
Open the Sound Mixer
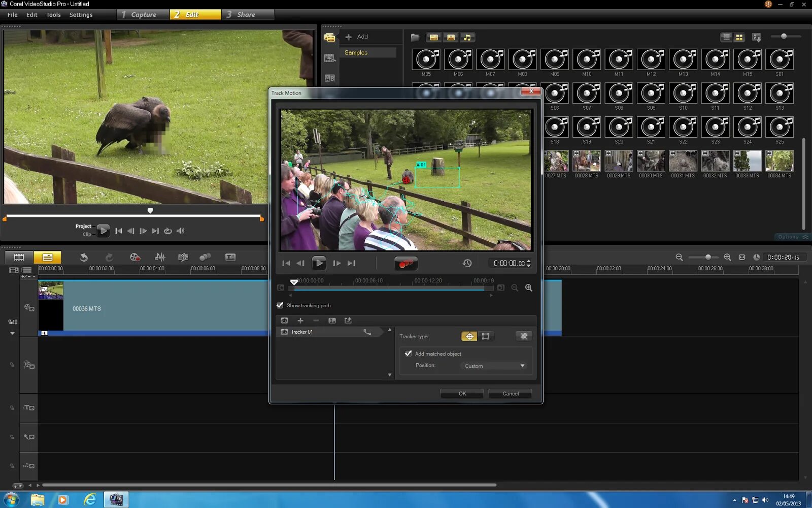click(x=160, y=258)
